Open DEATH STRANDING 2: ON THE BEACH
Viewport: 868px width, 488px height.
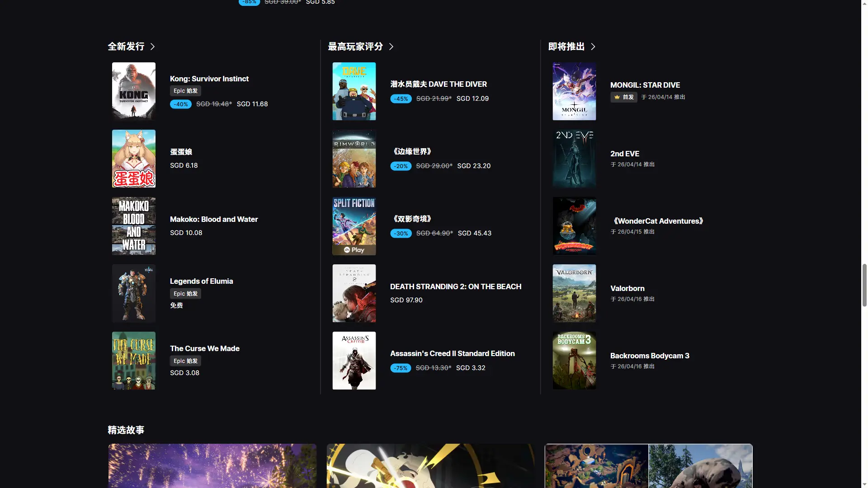[456, 286]
